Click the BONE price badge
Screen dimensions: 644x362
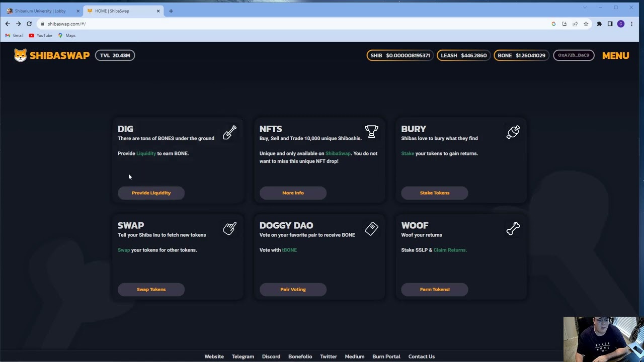pyautogui.click(x=521, y=55)
